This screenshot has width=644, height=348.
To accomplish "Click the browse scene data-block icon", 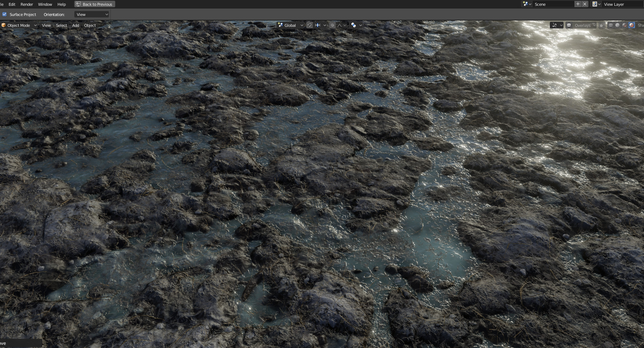I will click(x=525, y=4).
